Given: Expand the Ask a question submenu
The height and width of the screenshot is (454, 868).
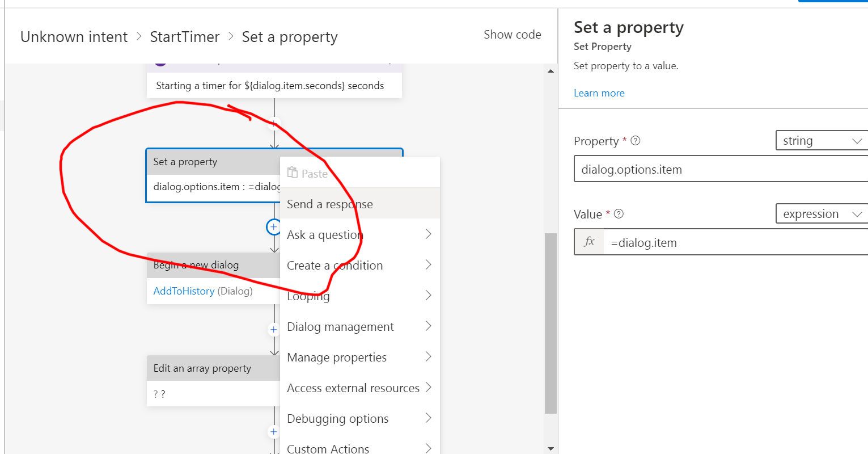Looking at the screenshot, I should tap(429, 234).
